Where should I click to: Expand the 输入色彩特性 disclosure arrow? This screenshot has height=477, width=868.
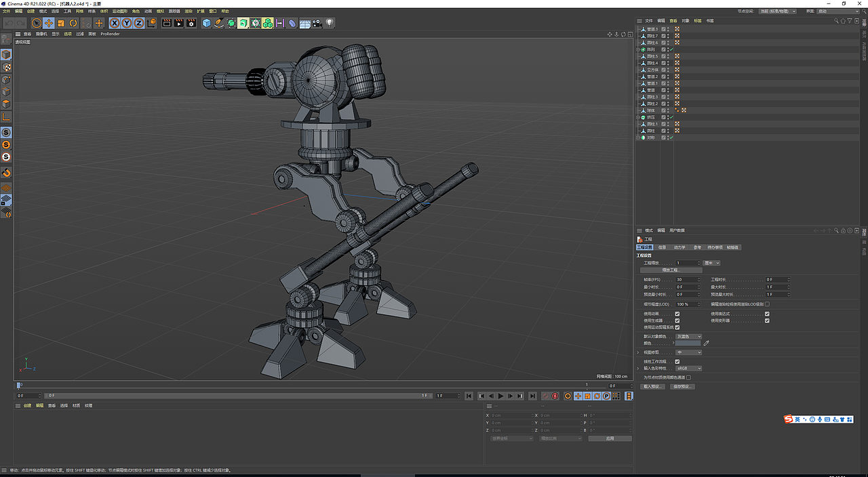[x=638, y=369]
